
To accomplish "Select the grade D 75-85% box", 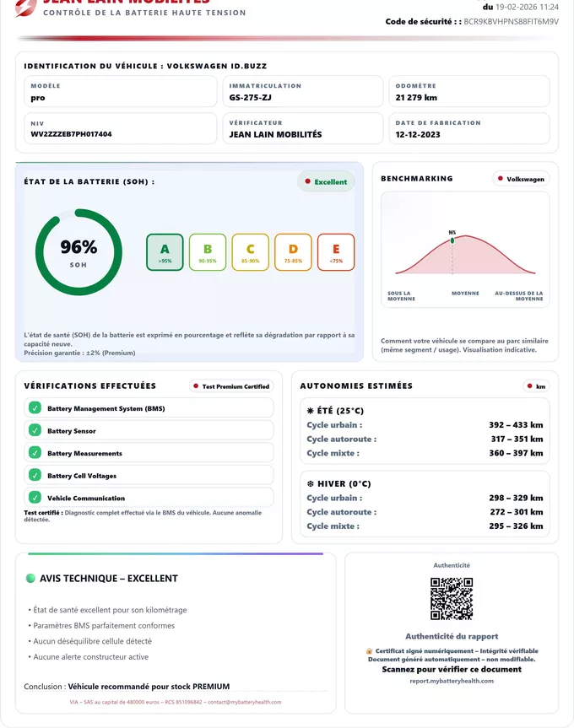I will coord(293,252).
